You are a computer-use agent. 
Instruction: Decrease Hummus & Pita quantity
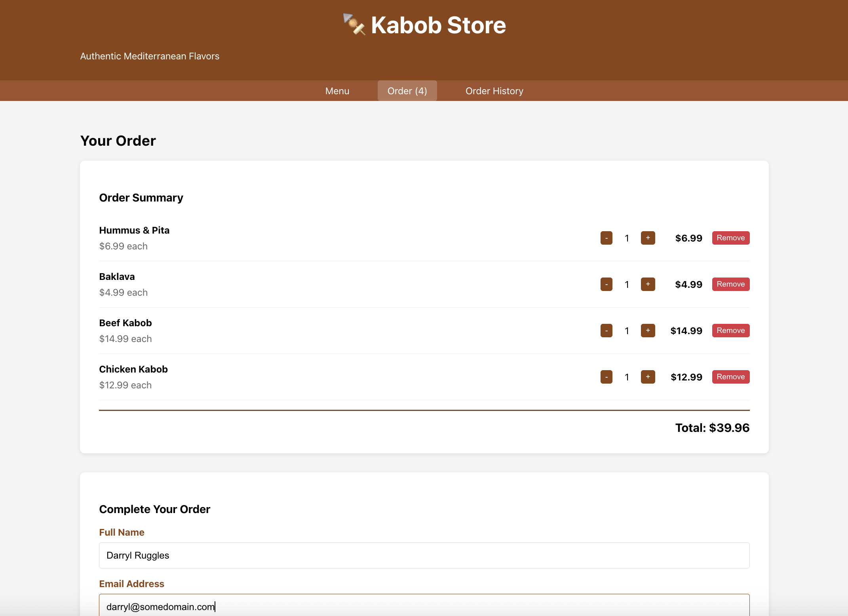tap(606, 238)
